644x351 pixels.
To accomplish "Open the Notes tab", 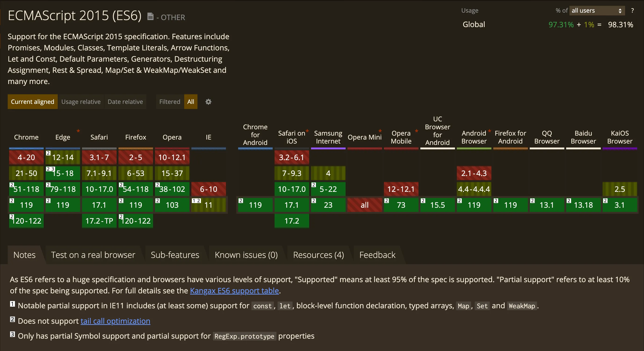I will 25,255.
